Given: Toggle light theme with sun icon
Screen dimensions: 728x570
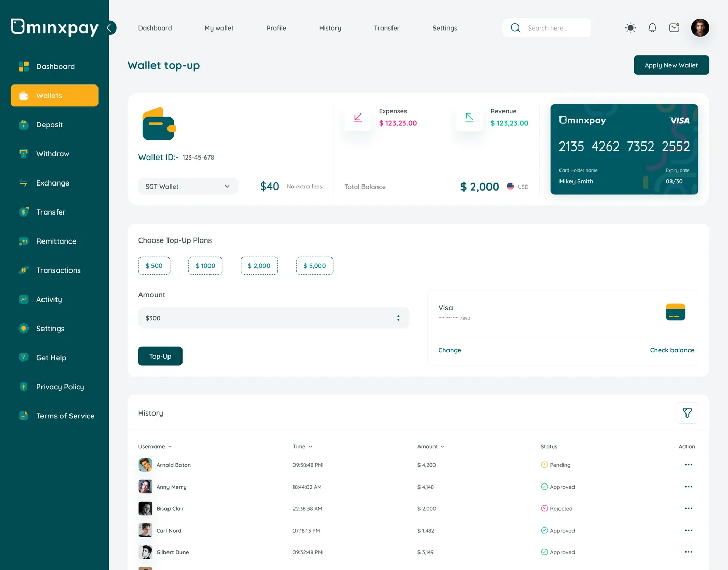Looking at the screenshot, I should point(631,28).
